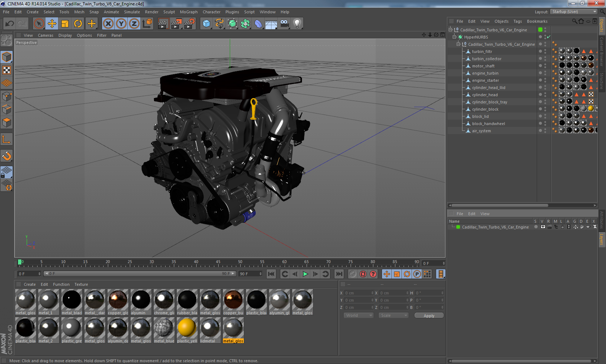Select the Live Selection tool

click(39, 24)
